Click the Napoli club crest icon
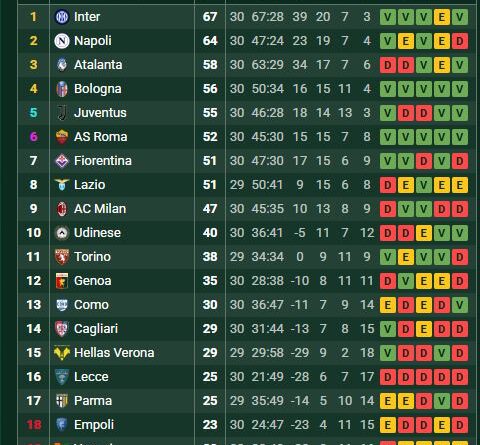This screenshot has height=445, width=480. pyautogui.click(x=62, y=41)
